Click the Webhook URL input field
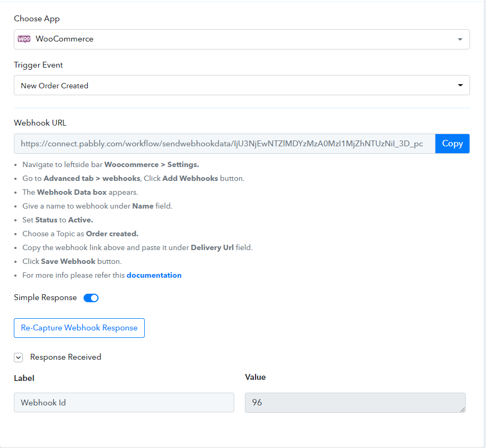 (x=225, y=144)
